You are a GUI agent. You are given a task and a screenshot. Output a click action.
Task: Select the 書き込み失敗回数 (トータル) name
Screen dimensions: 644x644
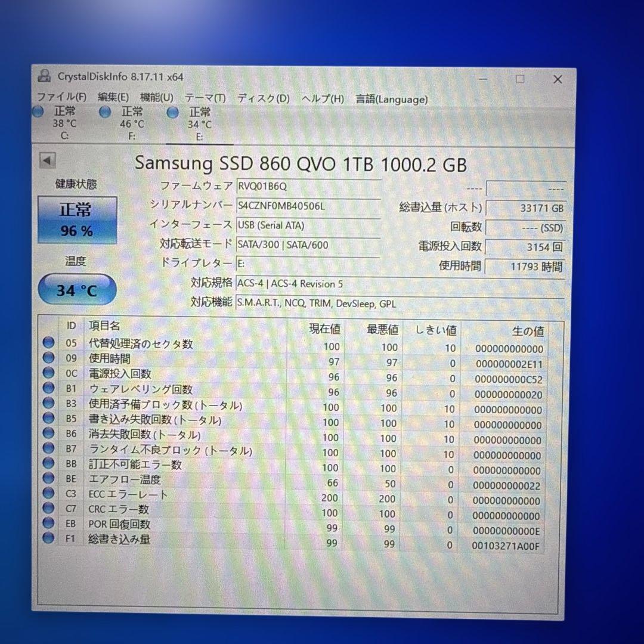point(155,420)
